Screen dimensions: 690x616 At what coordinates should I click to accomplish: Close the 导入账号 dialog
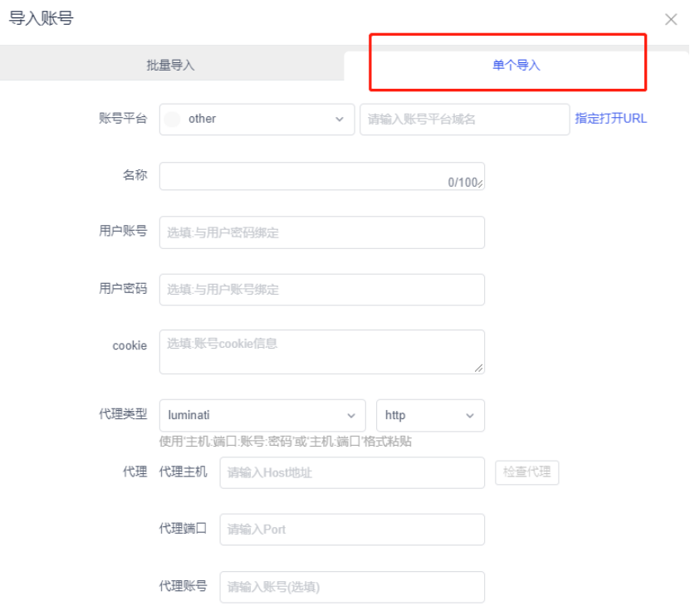coord(671,19)
